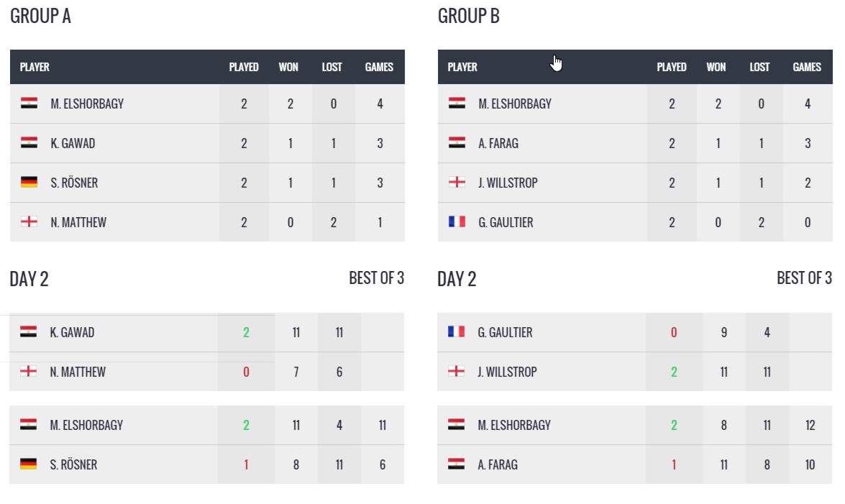Click German flag in Elshorbagy vs Rösner Day 2 match

click(28, 464)
